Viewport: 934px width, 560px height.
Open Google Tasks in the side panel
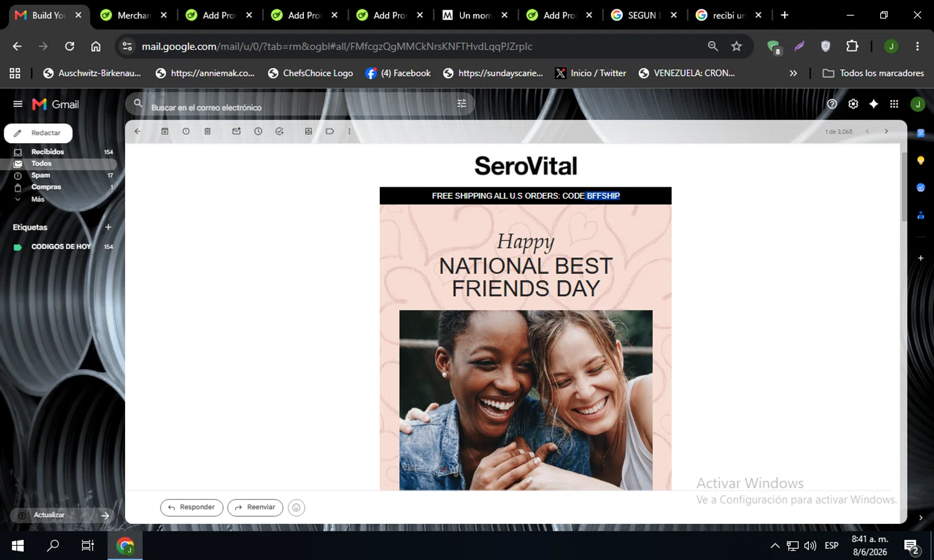[x=920, y=187]
